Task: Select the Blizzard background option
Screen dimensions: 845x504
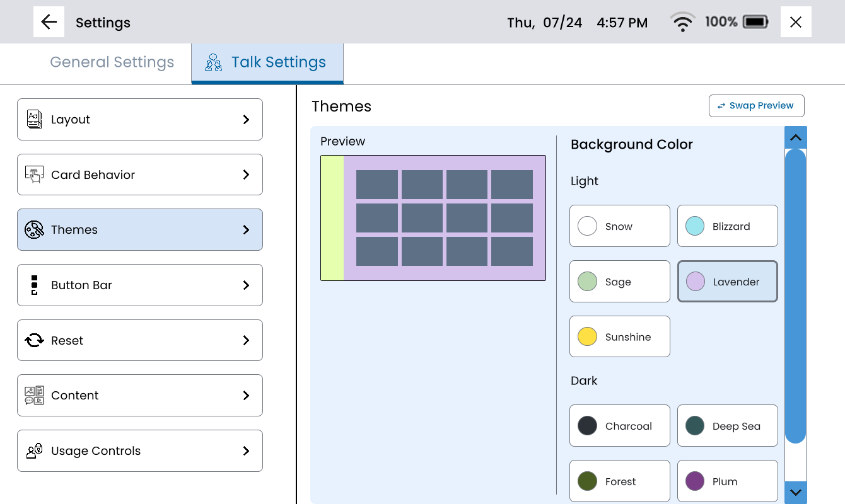Action: (727, 226)
